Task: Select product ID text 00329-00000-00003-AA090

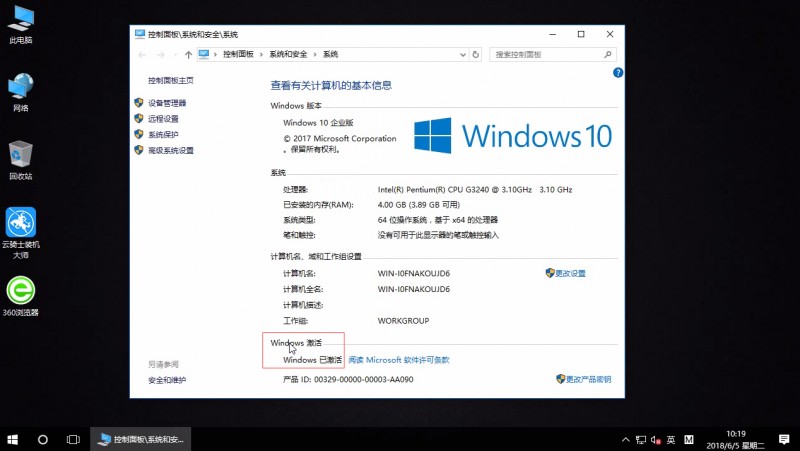Action: coord(364,380)
